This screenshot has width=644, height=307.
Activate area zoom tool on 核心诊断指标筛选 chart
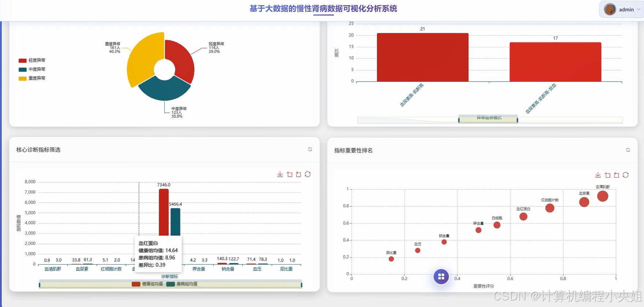[x=289, y=174]
